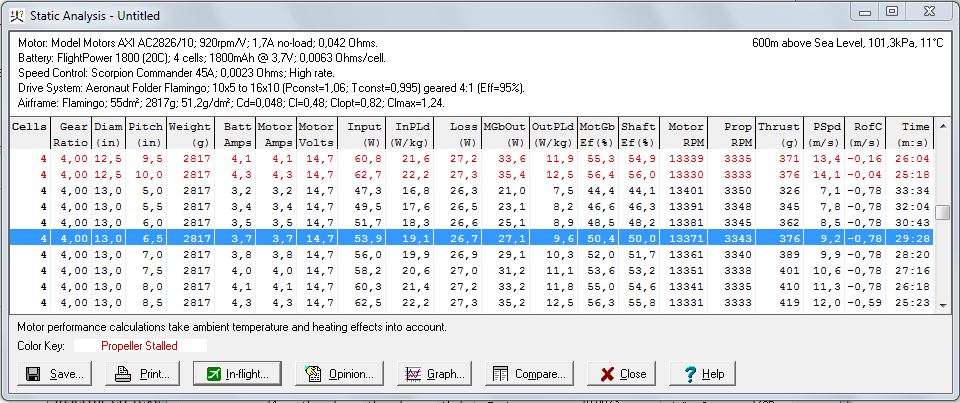Click the red X Close icon
Screen dimensions: 960x403
click(x=605, y=374)
